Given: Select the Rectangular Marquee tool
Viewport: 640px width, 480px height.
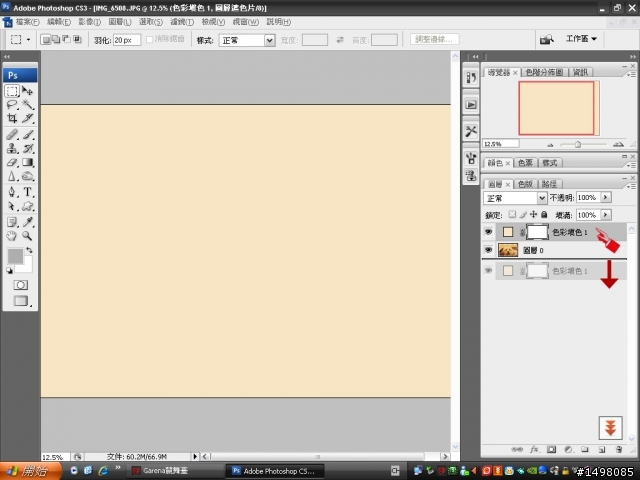Looking at the screenshot, I should coord(12,91).
